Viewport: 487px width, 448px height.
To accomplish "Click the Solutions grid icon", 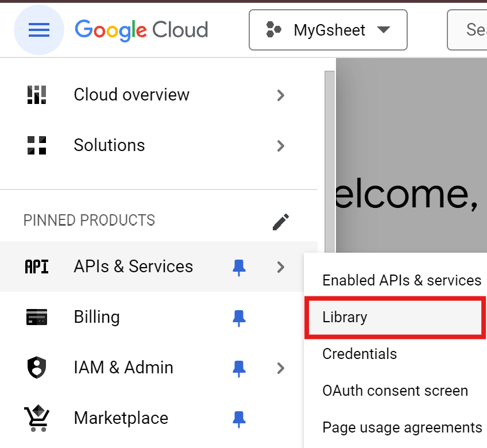I will [37, 145].
